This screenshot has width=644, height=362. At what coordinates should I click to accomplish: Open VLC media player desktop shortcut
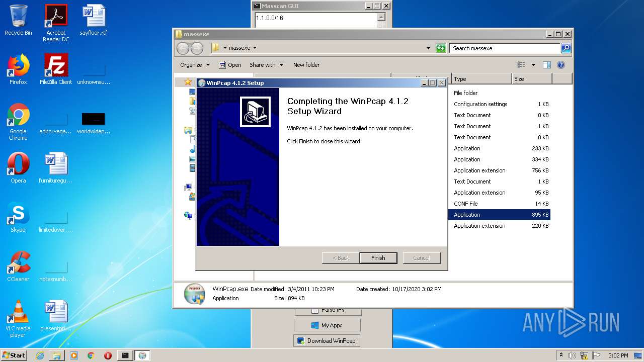18,319
